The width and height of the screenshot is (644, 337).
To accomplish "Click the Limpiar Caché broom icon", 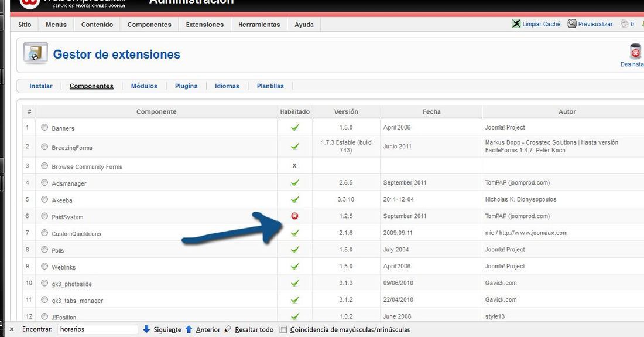I will 516,23.
